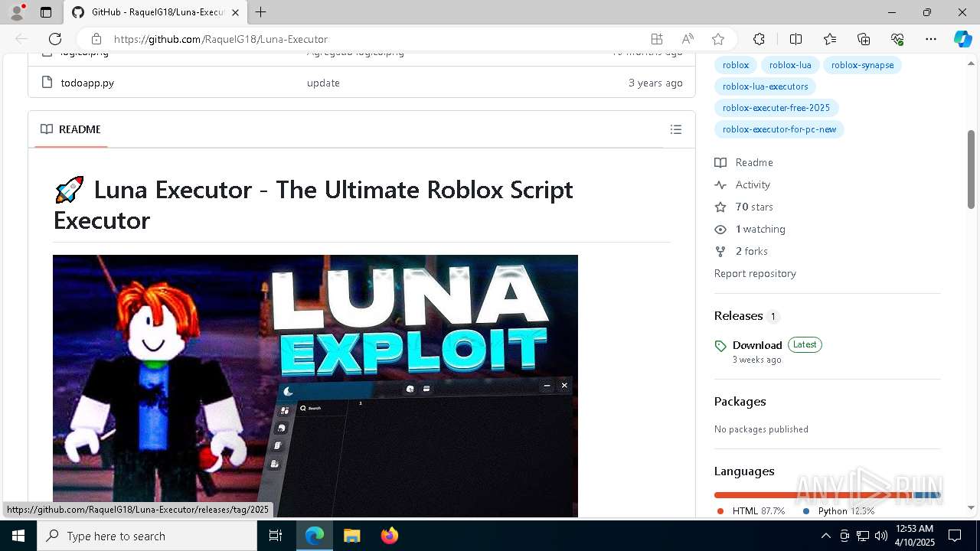Open Task View on taskbar
980x551 pixels.
[276, 536]
